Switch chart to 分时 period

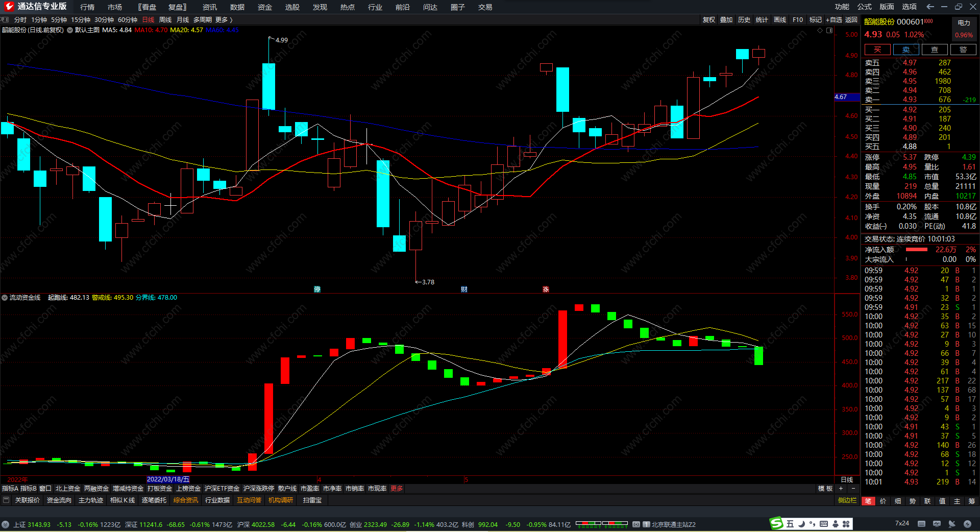pos(20,20)
